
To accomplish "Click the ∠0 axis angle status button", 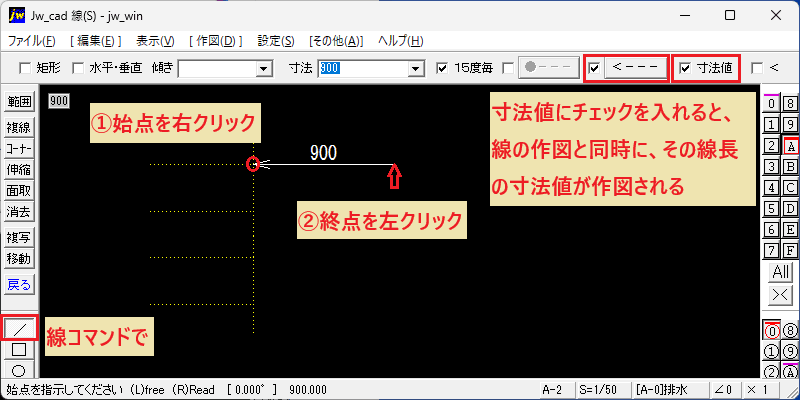I will pyautogui.click(x=724, y=390).
